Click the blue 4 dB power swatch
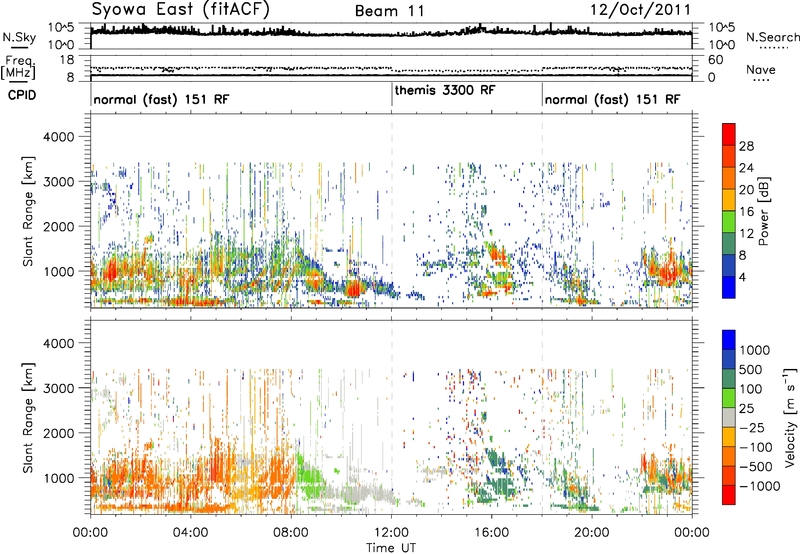The image size is (800, 554). coord(729,287)
